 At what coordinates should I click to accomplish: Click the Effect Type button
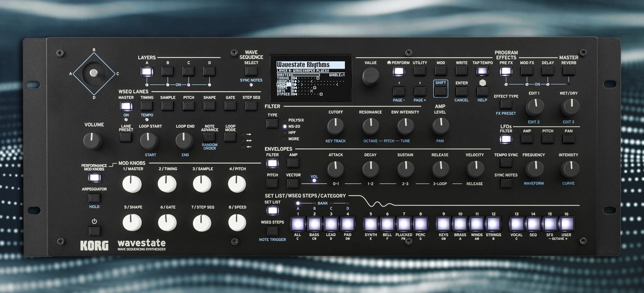[506, 104]
